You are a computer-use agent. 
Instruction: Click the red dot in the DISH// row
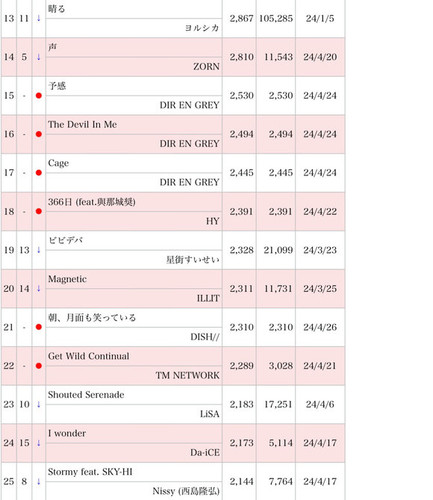[39, 327]
